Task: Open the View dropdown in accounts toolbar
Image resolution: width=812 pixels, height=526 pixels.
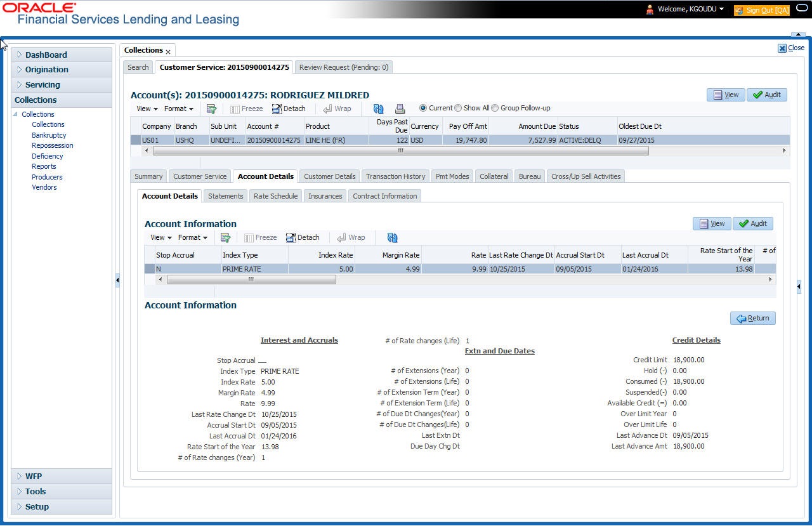Action: point(147,108)
